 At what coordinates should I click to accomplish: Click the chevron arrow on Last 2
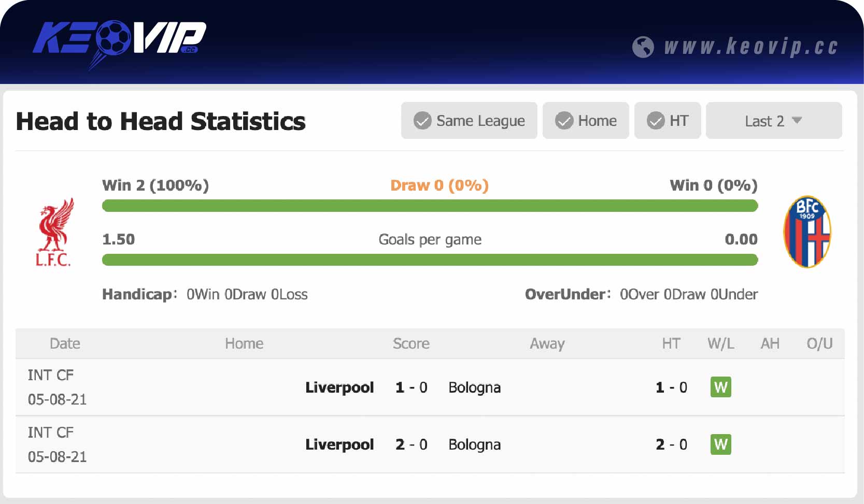coord(797,121)
